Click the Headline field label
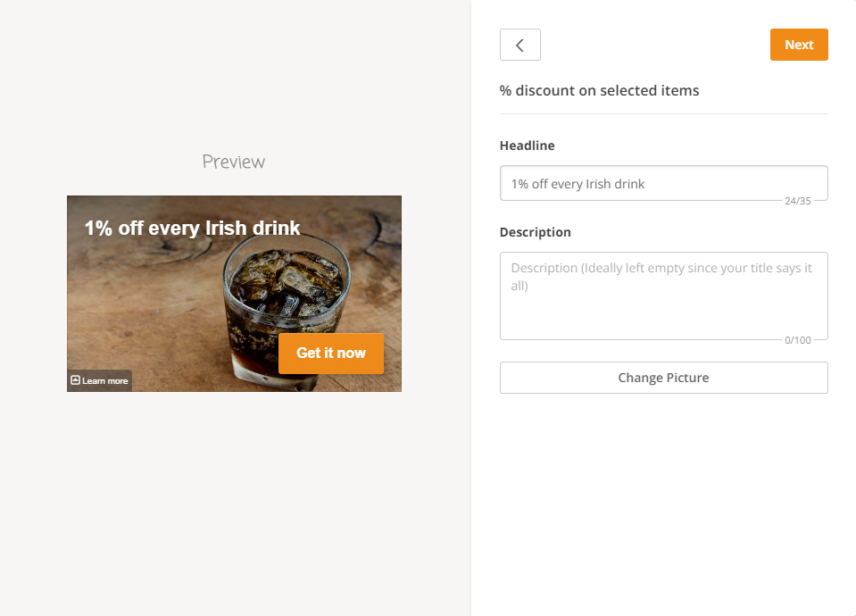This screenshot has height=616, width=856. (527, 146)
